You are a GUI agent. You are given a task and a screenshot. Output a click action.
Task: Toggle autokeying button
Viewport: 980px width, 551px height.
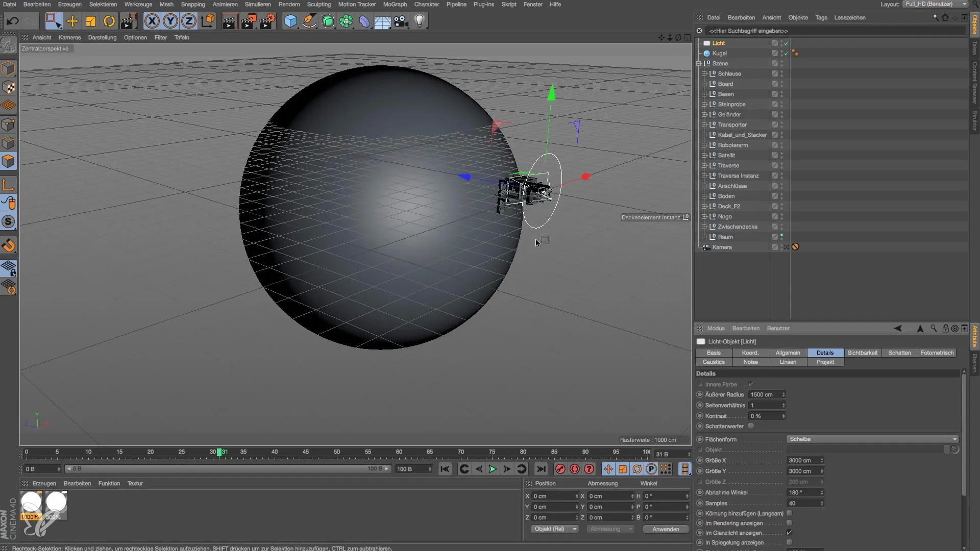pos(575,469)
